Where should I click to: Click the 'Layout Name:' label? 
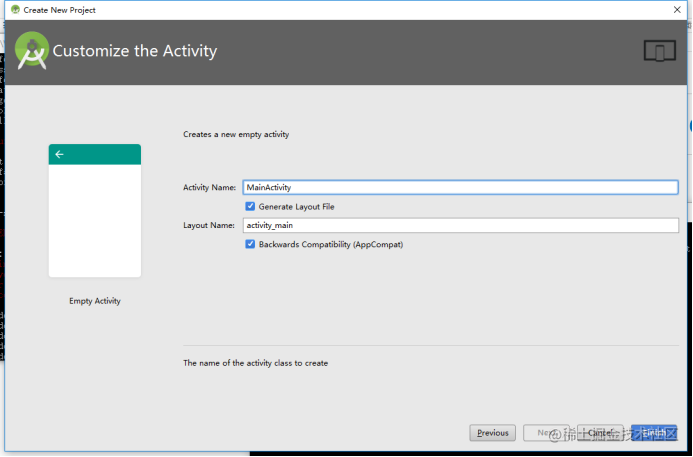pyautogui.click(x=209, y=225)
